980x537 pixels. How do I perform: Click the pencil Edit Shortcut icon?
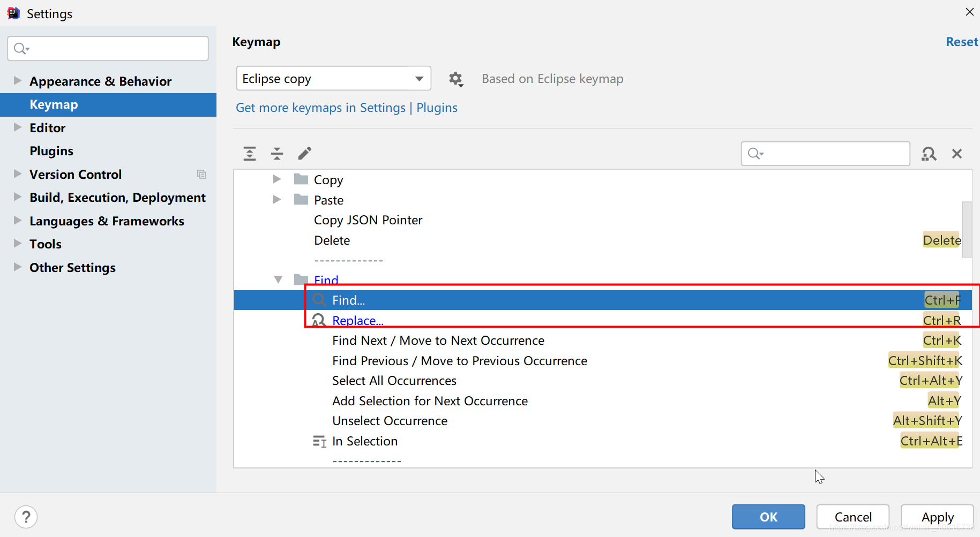click(305, 154)
